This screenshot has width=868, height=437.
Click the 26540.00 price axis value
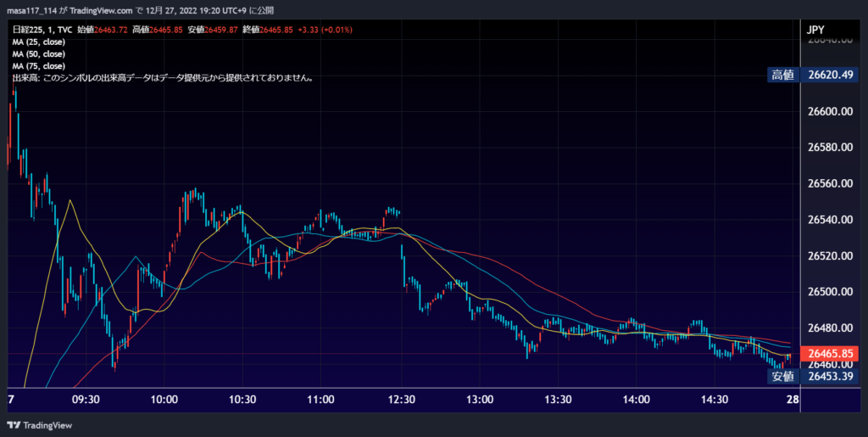[831, 220]
